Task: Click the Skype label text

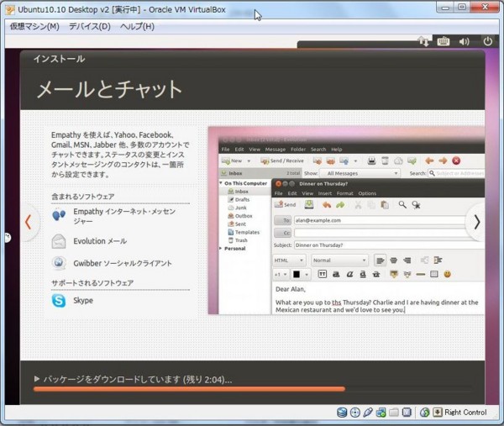Action: point(83,301)
